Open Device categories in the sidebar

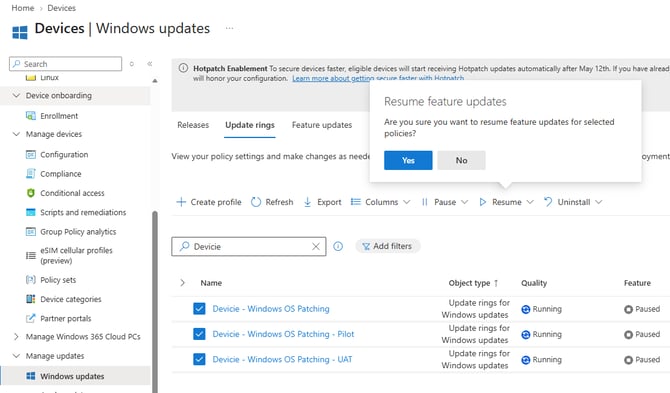tap(71, 299)
